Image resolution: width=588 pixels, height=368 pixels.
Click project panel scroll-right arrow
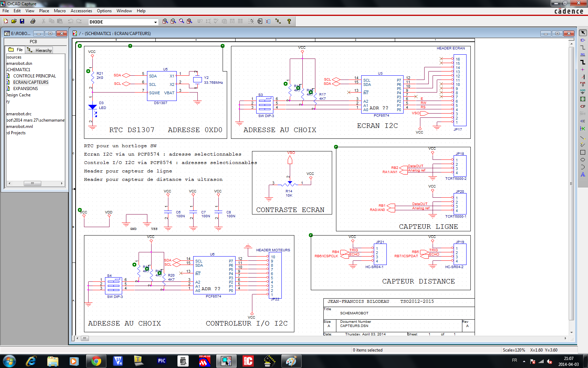62,183
